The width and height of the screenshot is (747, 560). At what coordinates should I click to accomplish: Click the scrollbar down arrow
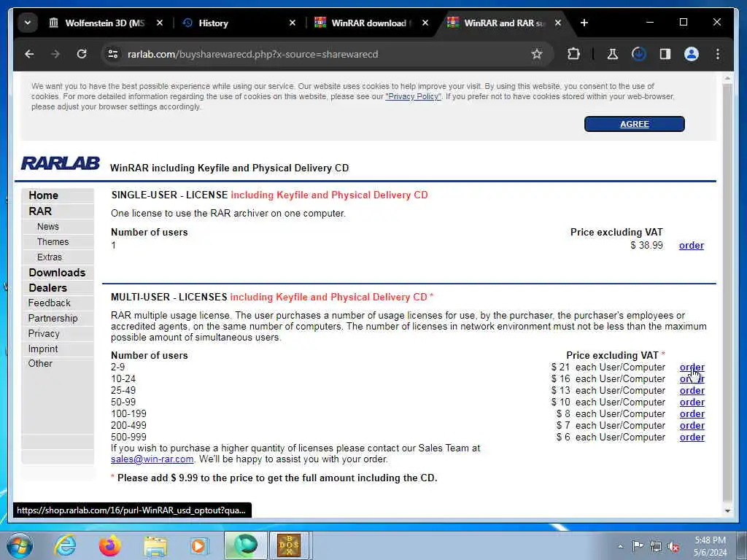coord(727,511)
